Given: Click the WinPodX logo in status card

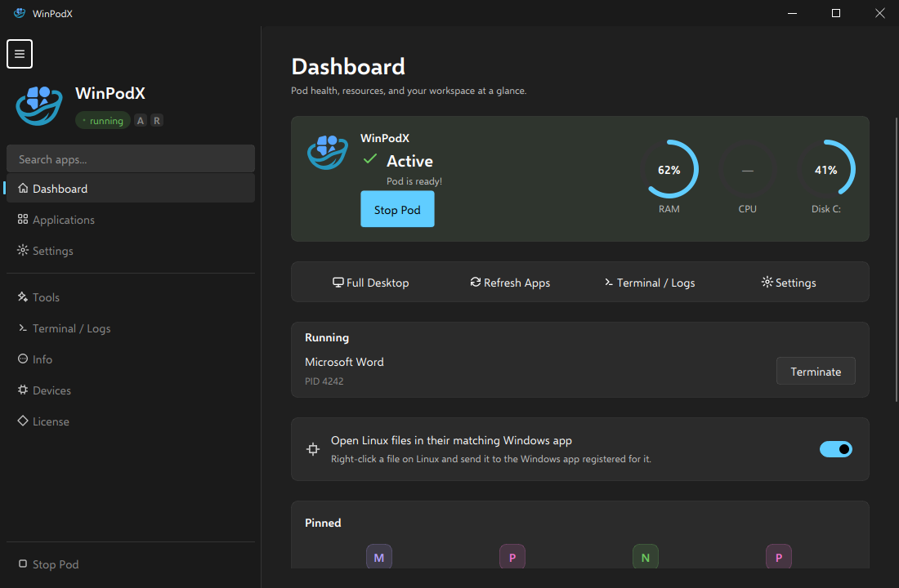Looking at the screenshot, I should tap(328, 153).
